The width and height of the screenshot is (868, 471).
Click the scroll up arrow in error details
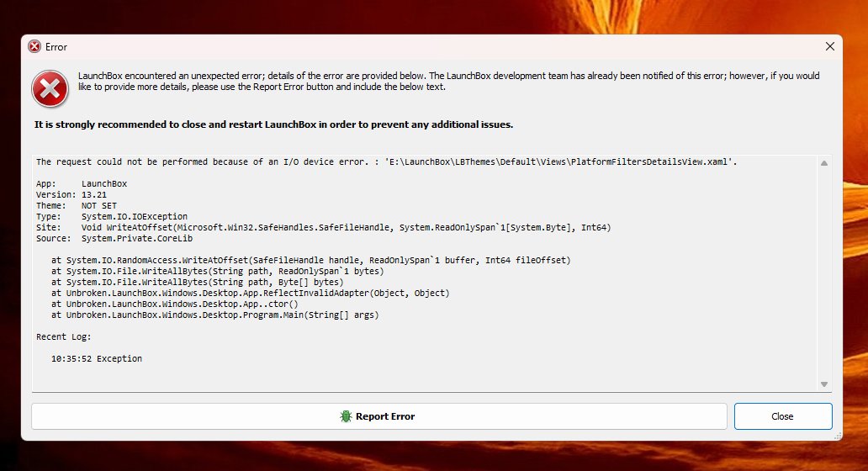823,163
